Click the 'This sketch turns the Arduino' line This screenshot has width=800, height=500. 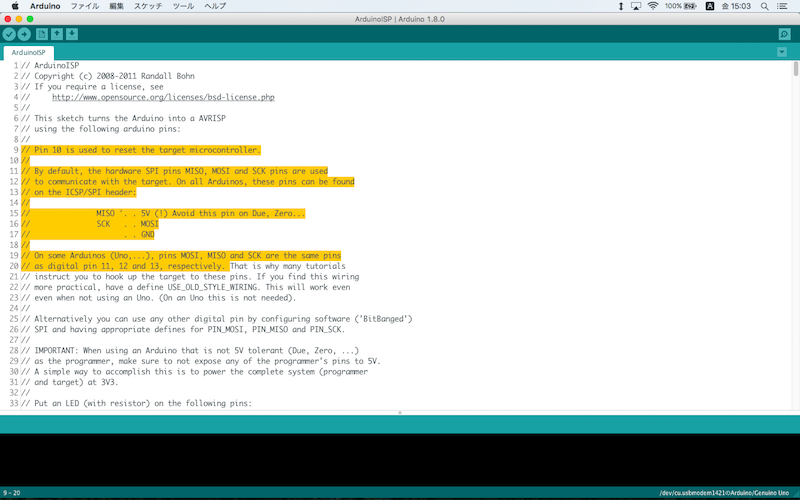[x=123, y=118]
